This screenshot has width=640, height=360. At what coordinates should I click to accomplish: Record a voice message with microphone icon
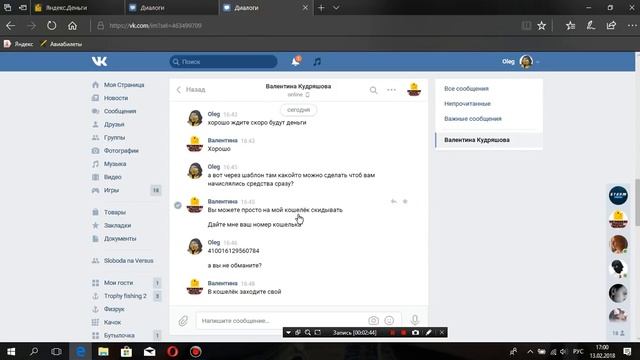pyautogui.click(x=415, y=320)
